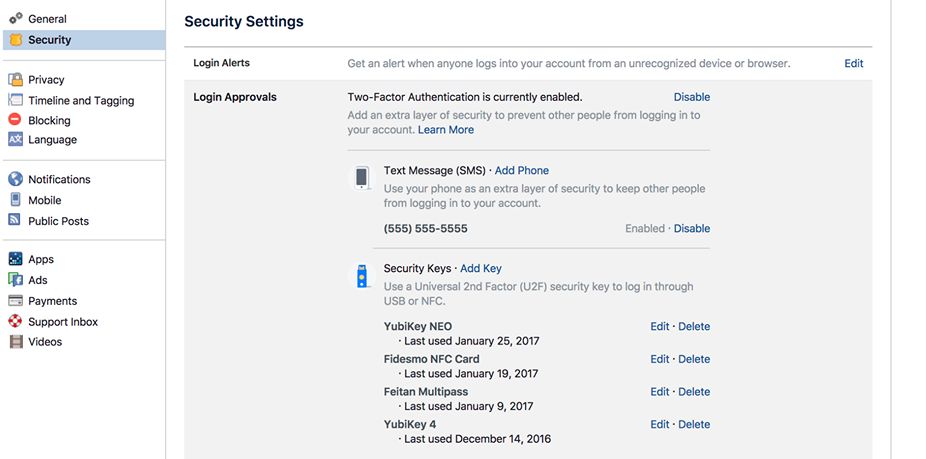Go to Public Posts settings
Image resolution: width=926 pixels, height=459 pixels.
click(x=58, y=221)
